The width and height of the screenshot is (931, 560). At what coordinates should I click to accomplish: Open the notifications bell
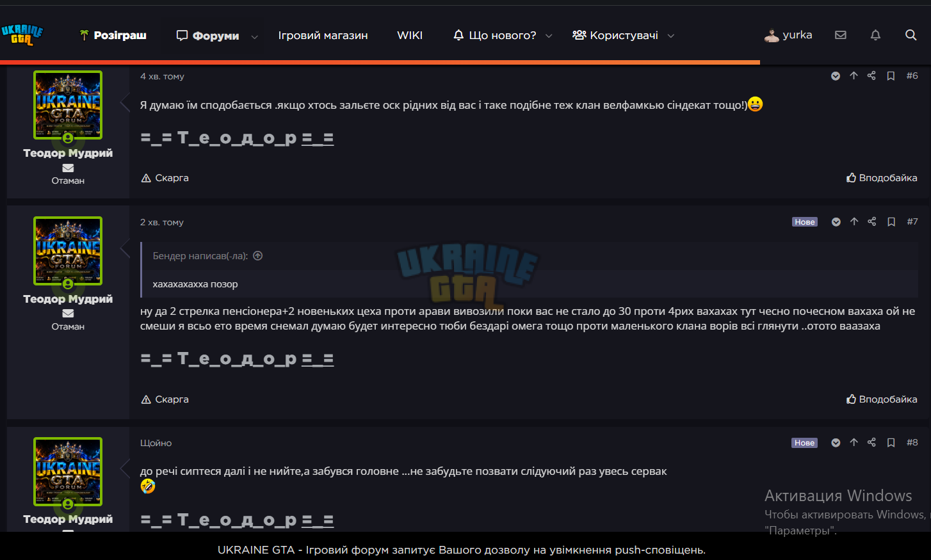click(x=875, y=35)
